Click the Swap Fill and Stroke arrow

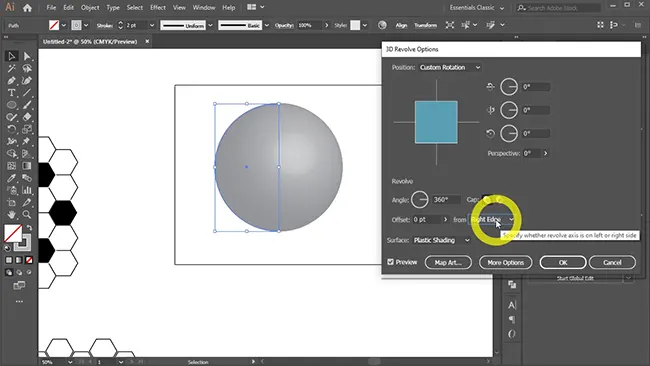click(x=29, y=228)
